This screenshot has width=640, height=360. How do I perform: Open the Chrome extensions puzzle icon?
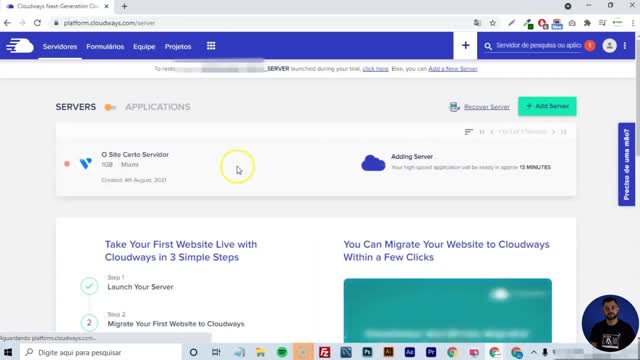(587, 23)
